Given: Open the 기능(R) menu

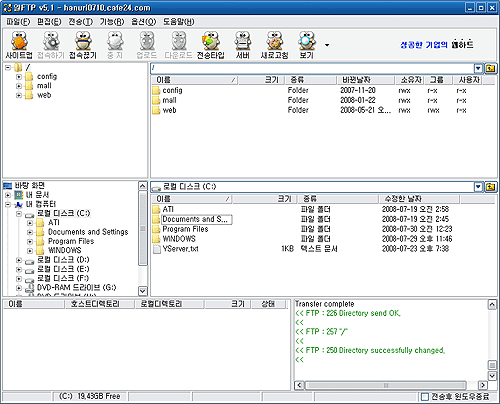Looking at the screenshot, I should click(112, 22).
